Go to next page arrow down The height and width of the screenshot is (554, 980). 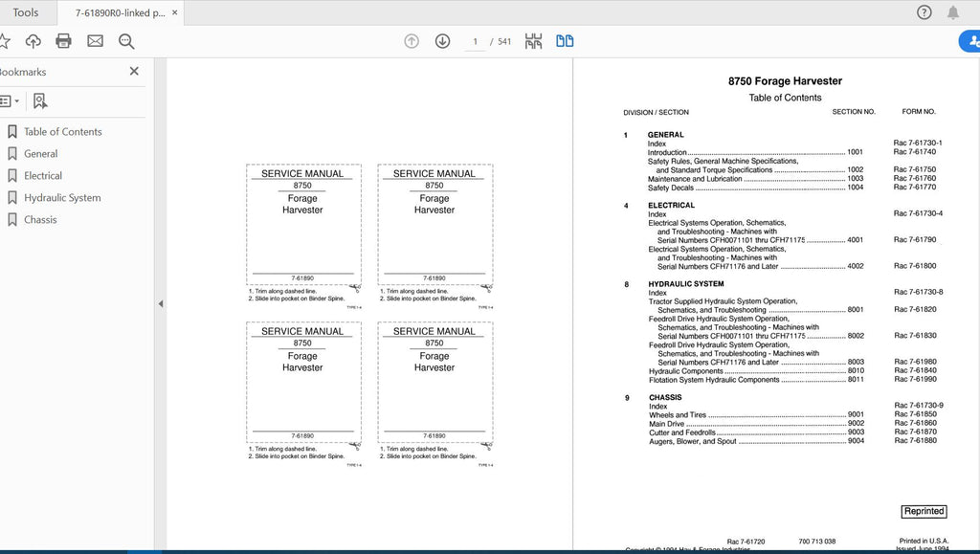[x=442, y=41]
